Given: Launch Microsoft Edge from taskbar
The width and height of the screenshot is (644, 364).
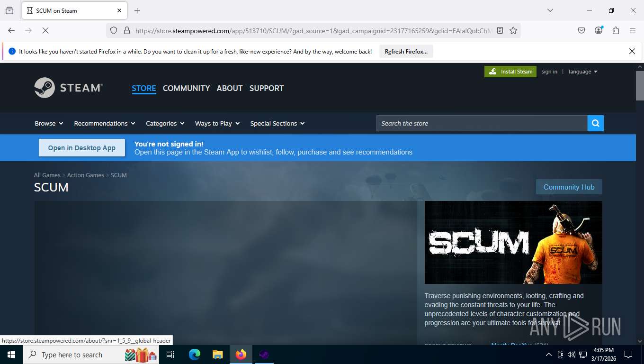Looking at the screenshot, I should click(x=194, y=355).
